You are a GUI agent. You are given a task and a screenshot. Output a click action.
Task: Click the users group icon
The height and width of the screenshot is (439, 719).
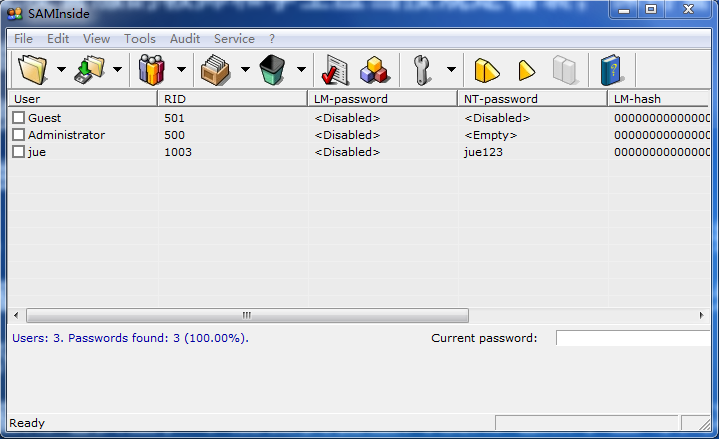tap(152, 70)
